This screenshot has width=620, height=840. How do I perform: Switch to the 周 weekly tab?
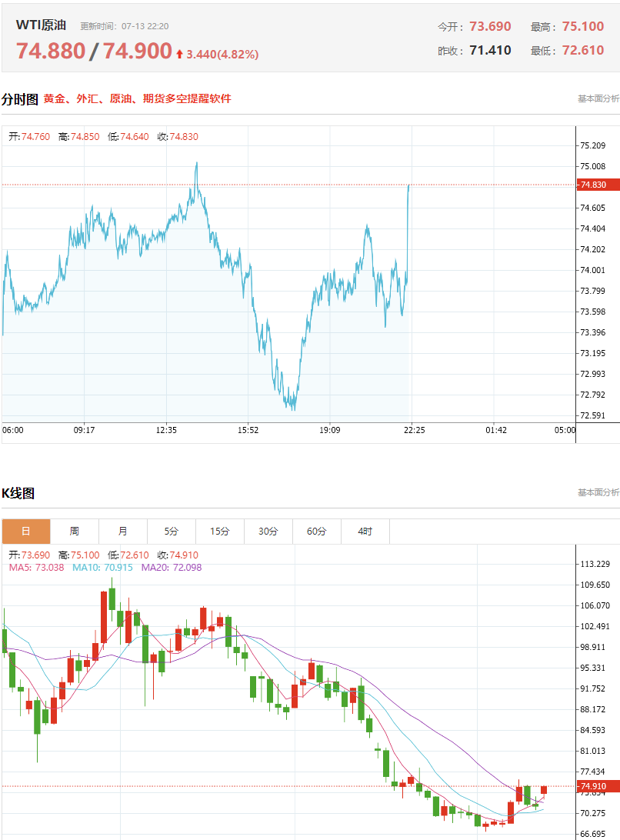click(x=75, y=532)
